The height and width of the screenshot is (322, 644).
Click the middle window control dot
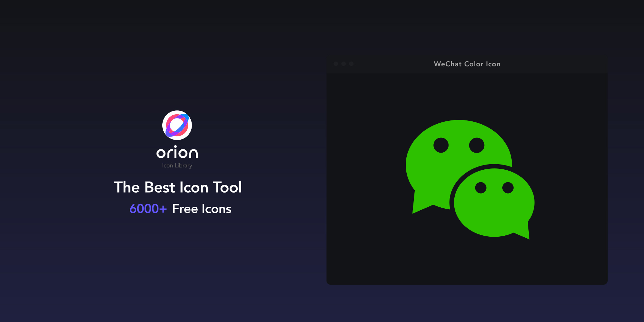pyautogui.click(x=344, y=64)
